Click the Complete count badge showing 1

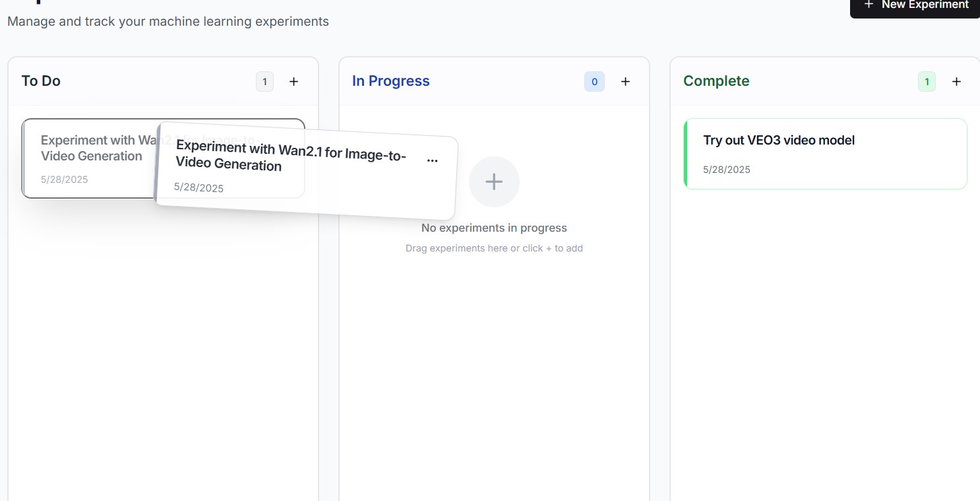click(927, 82)
